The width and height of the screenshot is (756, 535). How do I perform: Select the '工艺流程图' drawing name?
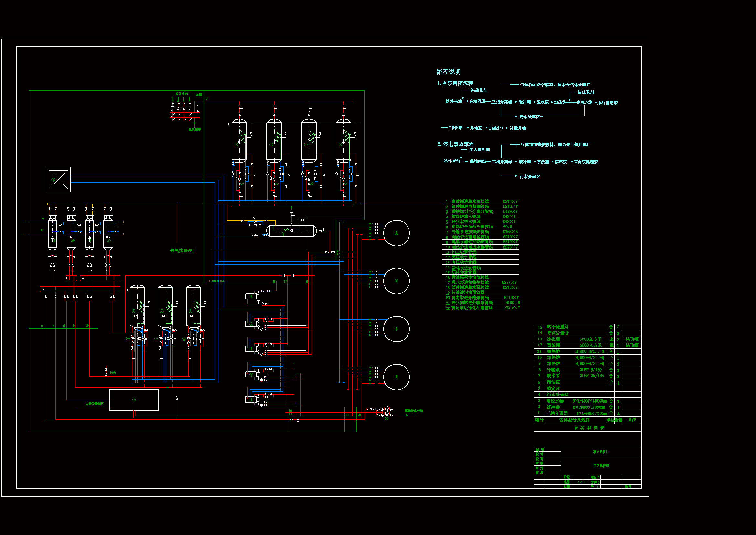[601, 466]
